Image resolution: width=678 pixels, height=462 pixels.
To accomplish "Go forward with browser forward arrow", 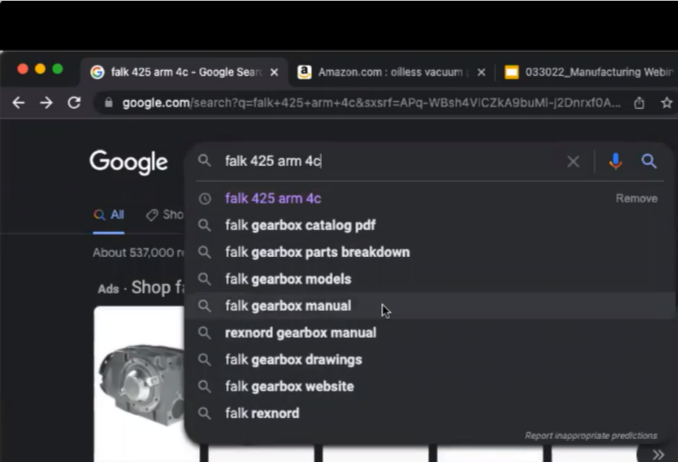I will (x=46, y=103).
